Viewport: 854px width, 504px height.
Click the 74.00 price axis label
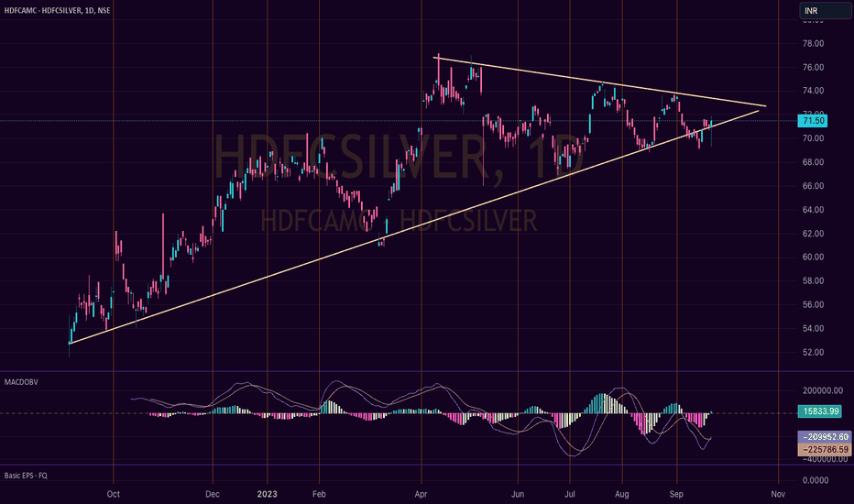pos(813,91)
